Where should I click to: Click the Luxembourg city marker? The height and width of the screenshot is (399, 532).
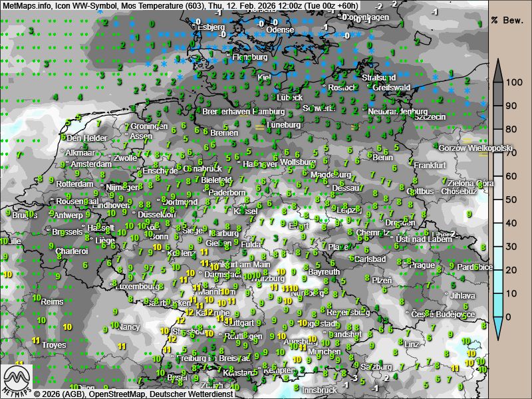(117, 287)
